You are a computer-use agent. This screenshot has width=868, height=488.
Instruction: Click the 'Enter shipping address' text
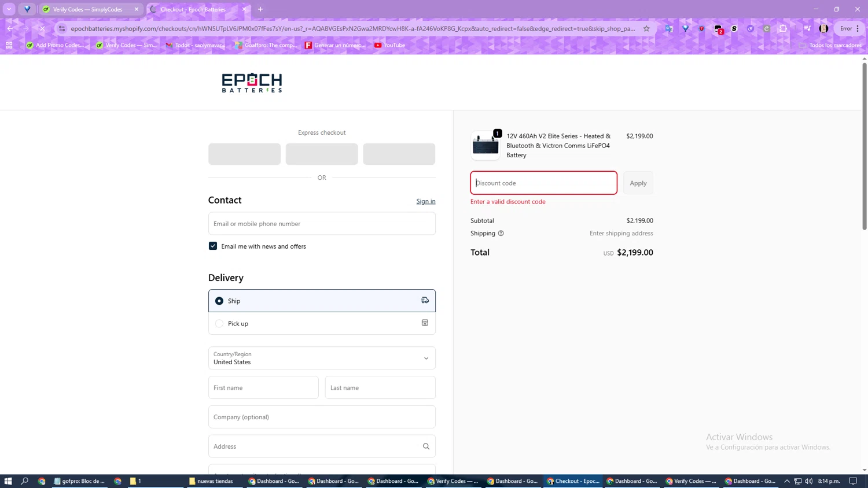(x=621, y=234)
